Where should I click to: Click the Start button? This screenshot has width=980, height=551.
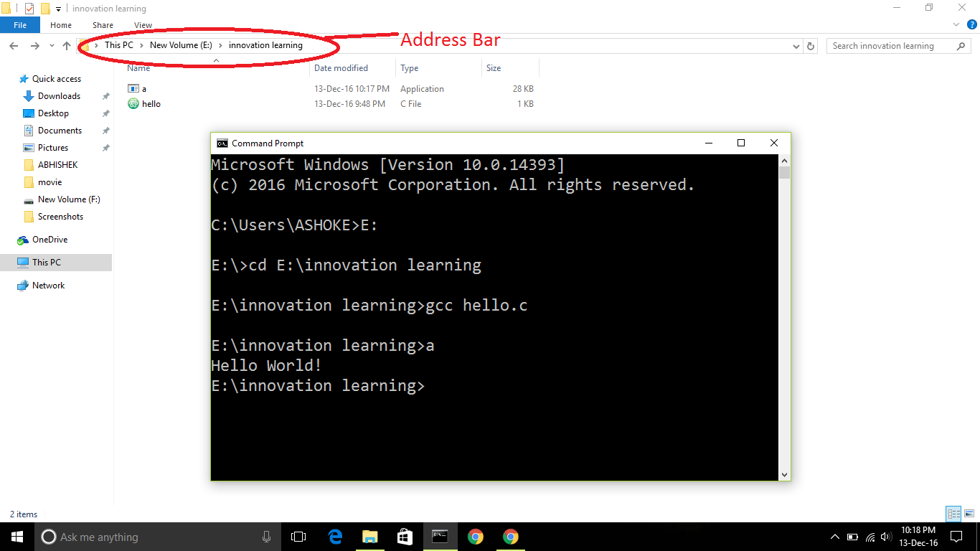click(x=16, y=536)
